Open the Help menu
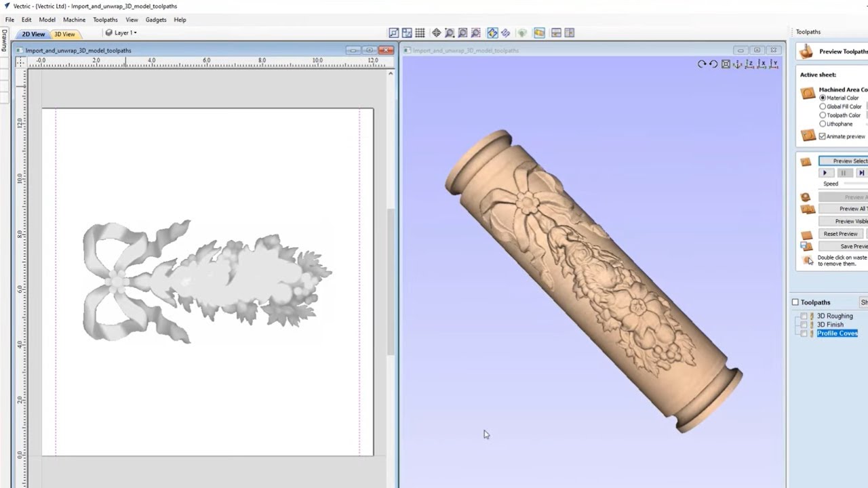Screen dimensions: 868x488 pyautogui.click(x=180, y=20)
